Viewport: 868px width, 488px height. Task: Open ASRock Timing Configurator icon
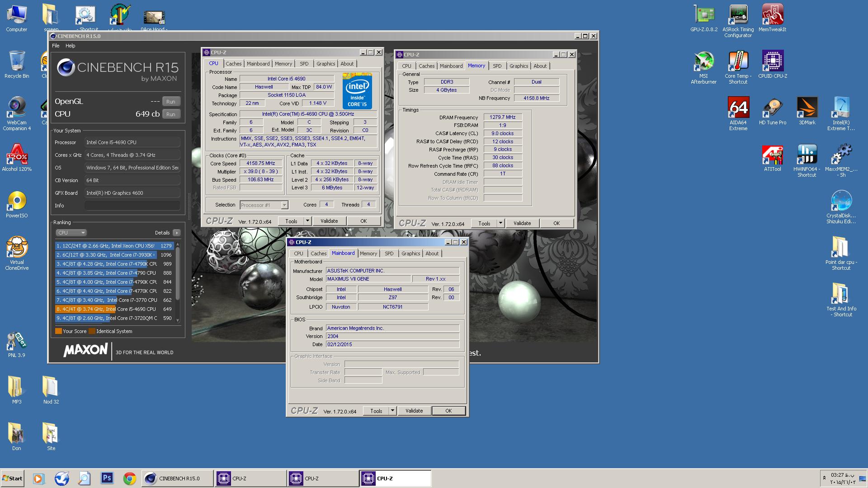738,21
